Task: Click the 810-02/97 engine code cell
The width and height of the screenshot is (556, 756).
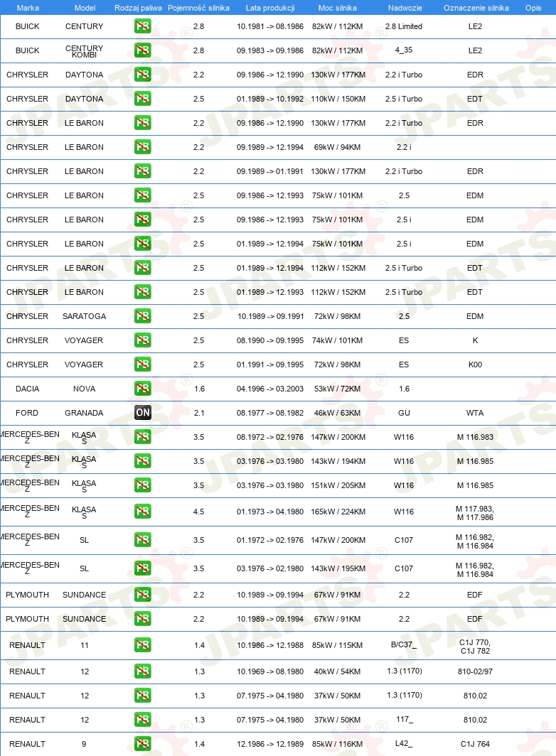Action: (x=475, y=671)
